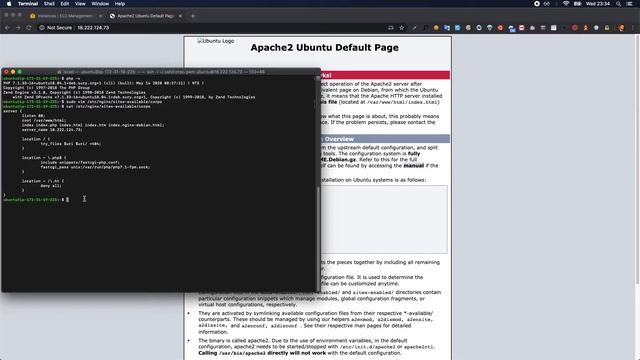Open the battery status menu
The height and width of the screenshot is (360, 640).
pyautogui.click(x=578, y=4)
